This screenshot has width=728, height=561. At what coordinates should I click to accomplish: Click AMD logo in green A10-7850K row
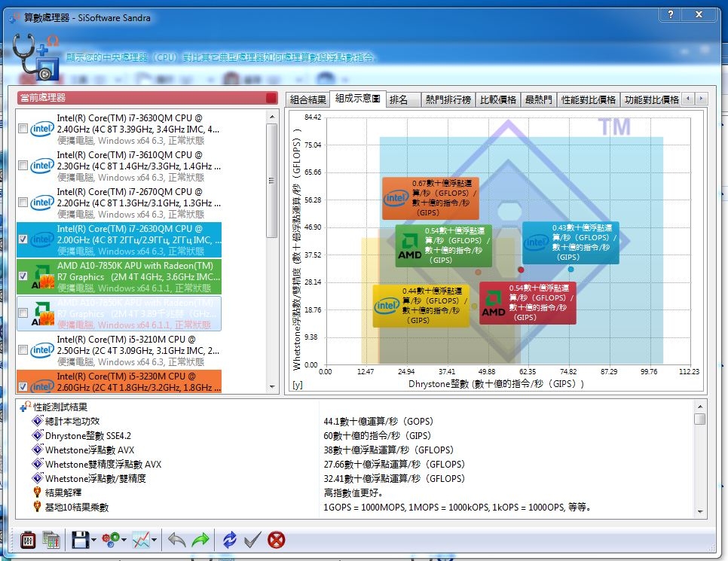[42, 276]
